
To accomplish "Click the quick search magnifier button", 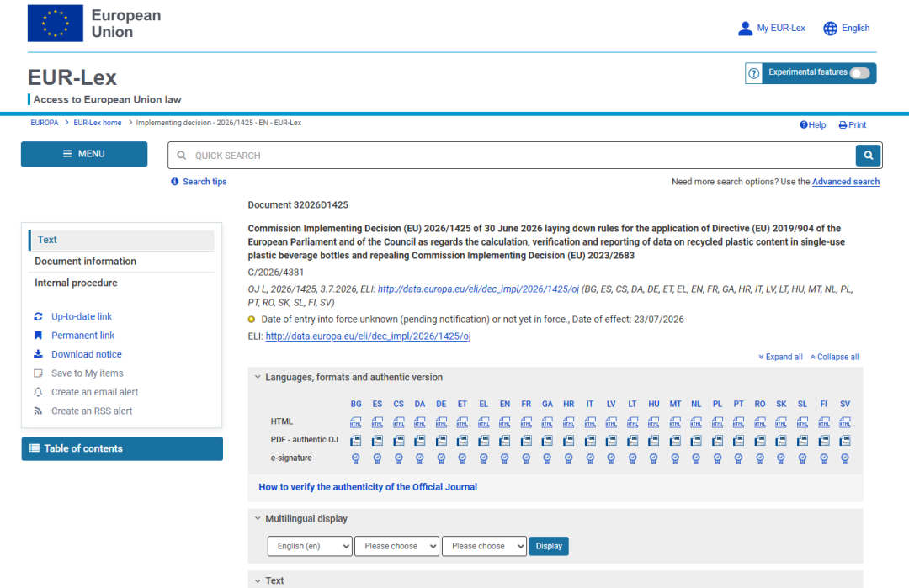I will click(868, 156).
